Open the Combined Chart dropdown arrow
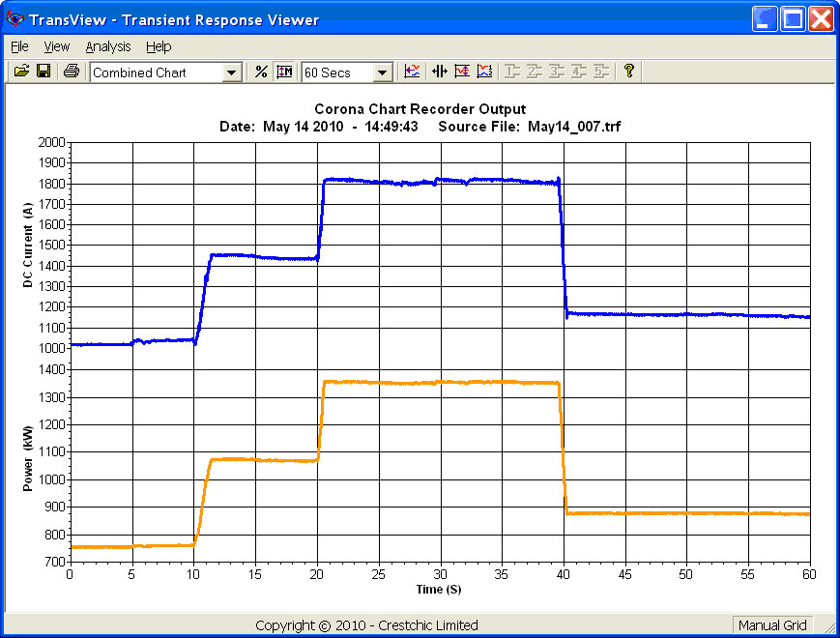Viewport: 840px width, 638px height. pos(232,72)
